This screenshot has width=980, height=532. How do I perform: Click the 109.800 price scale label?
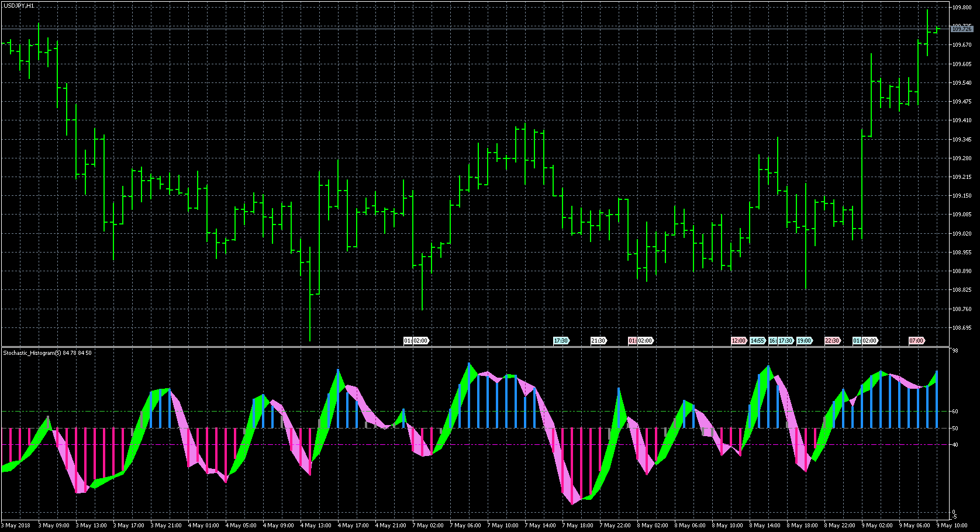[x=962, y=8]
